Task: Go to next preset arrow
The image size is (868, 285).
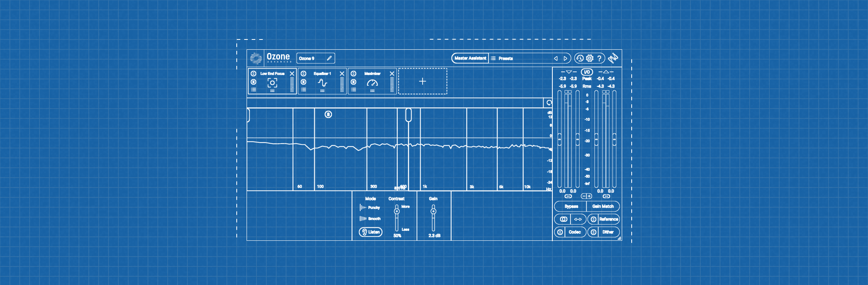Action: click(x=565, y=58)
